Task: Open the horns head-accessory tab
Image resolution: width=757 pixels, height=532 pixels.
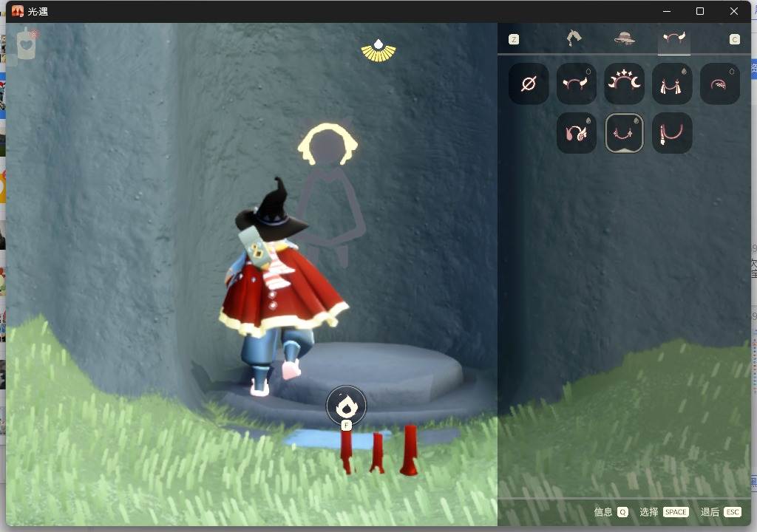Action: [x=674, y=38]
